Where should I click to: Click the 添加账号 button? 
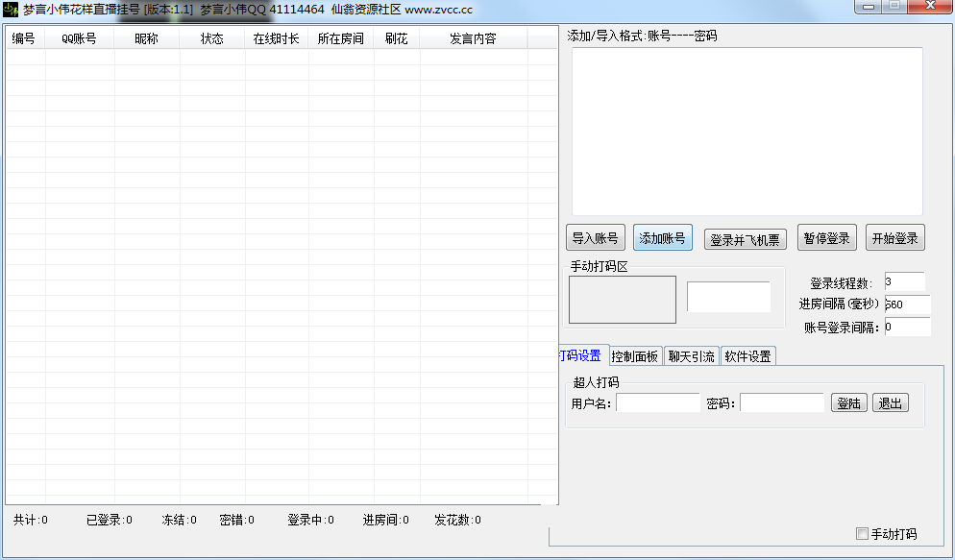[662, 238]
